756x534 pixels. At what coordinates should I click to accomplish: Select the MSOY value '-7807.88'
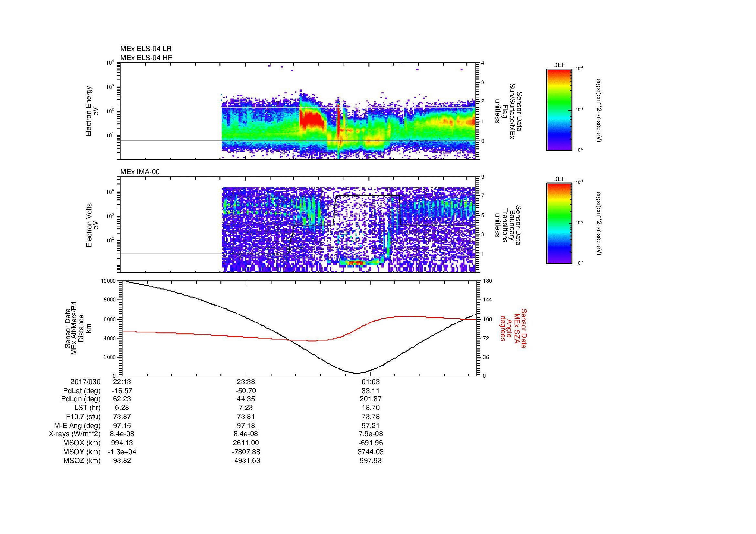pyautogui.click(x=246, y=452)
